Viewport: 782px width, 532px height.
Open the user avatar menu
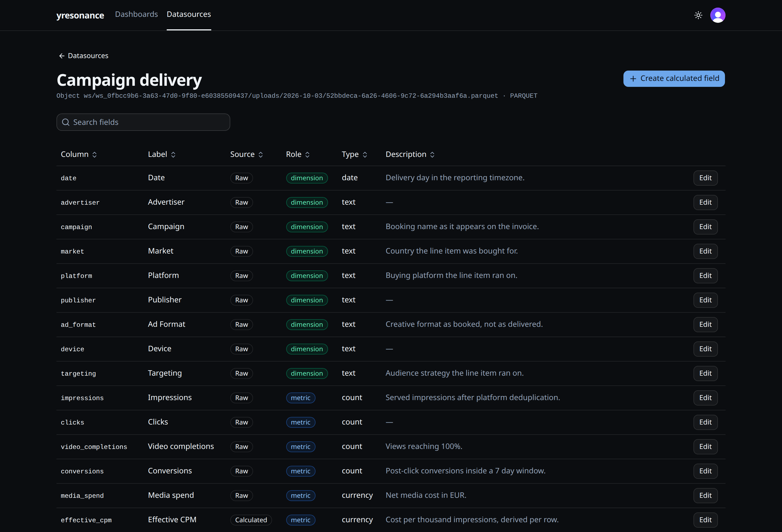click(x=718, y=15)
